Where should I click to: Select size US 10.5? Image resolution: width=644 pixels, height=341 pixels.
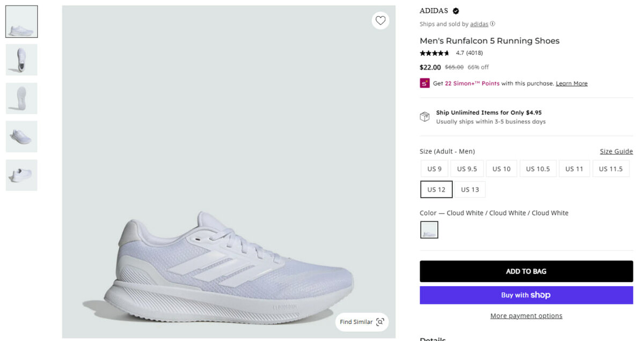538,169
